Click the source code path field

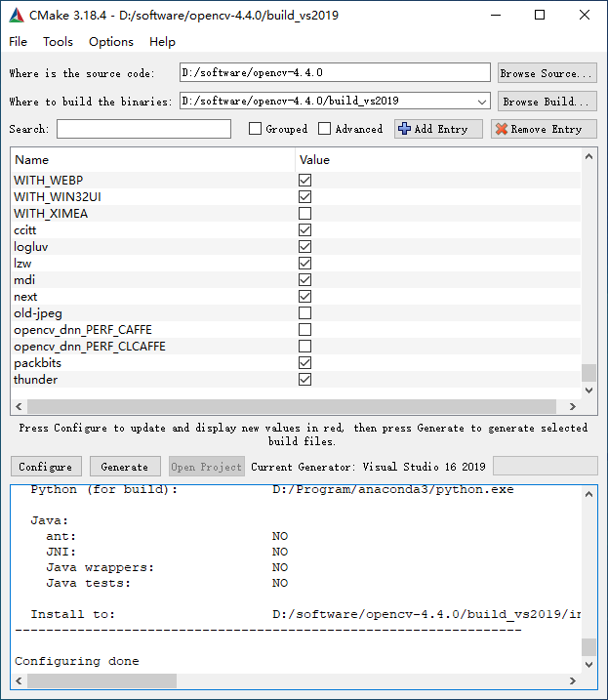335,72
